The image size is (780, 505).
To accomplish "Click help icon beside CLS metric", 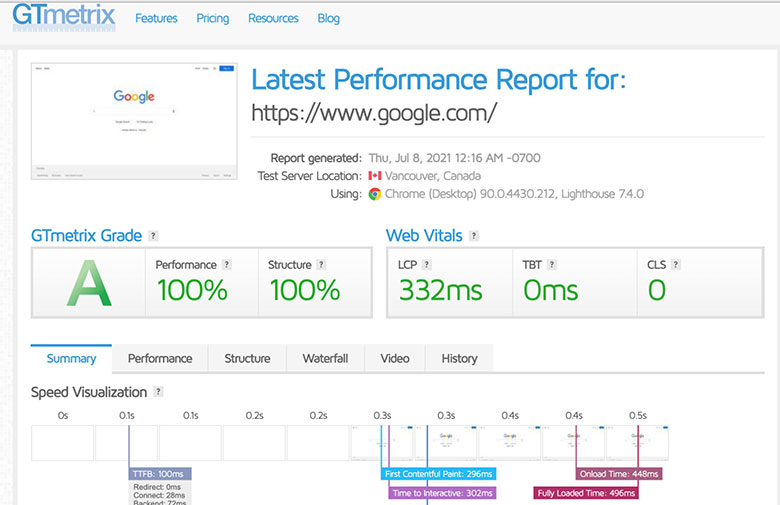I will 676,265.
